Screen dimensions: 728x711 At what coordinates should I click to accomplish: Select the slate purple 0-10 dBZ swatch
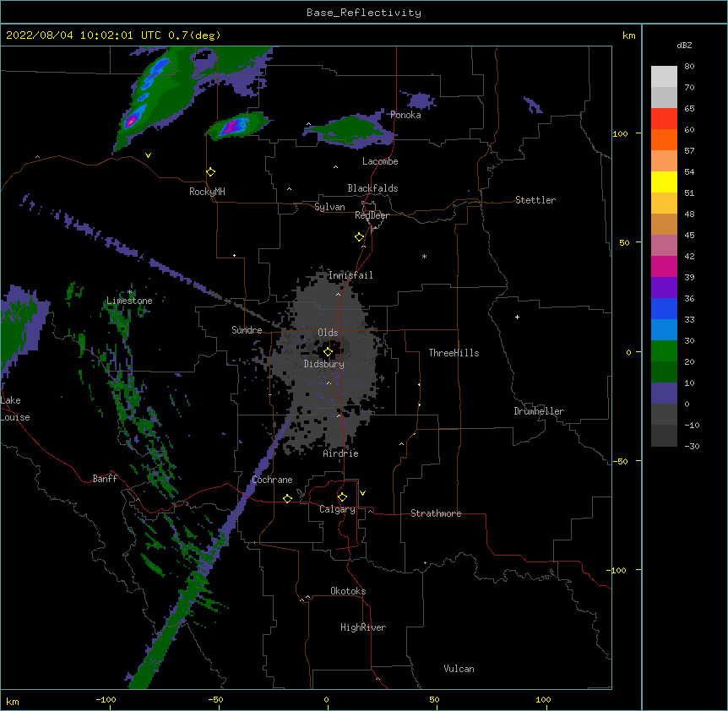click(x=664, y=393)
